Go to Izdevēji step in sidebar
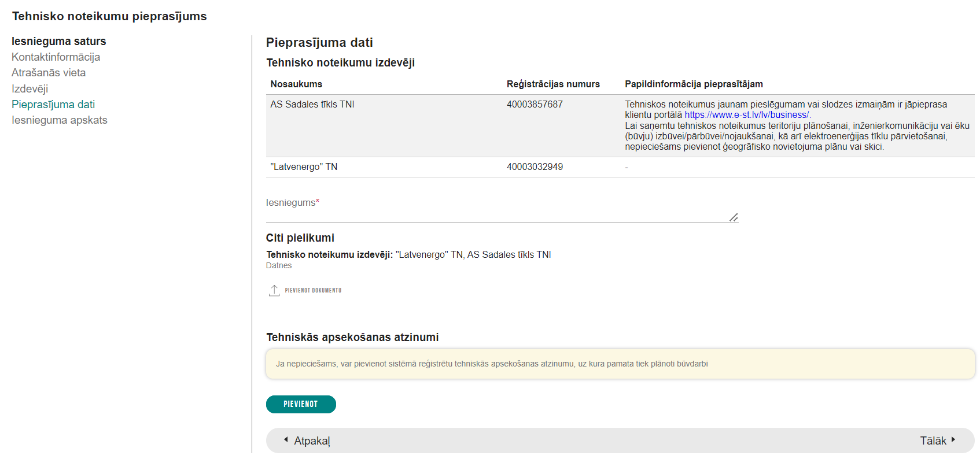The image size is (980, 459). 30,88
